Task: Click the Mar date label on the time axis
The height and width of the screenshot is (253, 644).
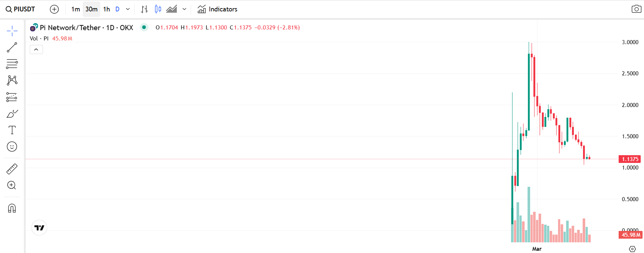Action: click(x=537, y=249)
